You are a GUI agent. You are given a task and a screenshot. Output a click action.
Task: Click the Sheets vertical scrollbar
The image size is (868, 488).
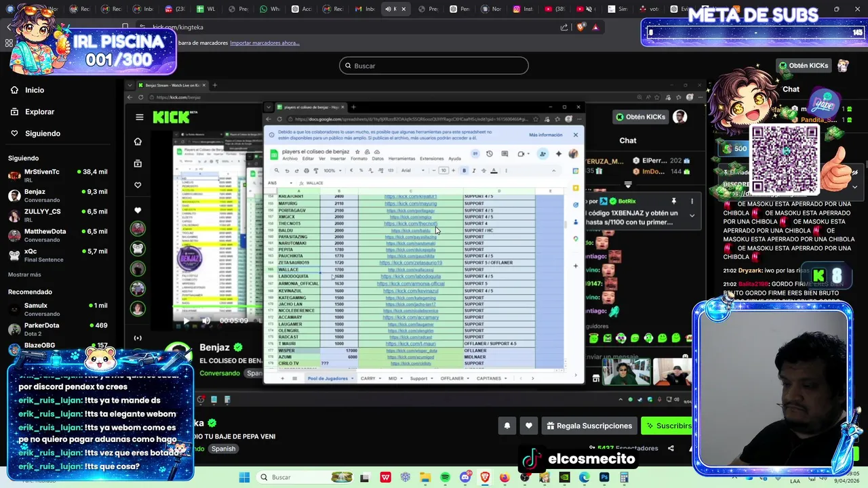point(566,224)
